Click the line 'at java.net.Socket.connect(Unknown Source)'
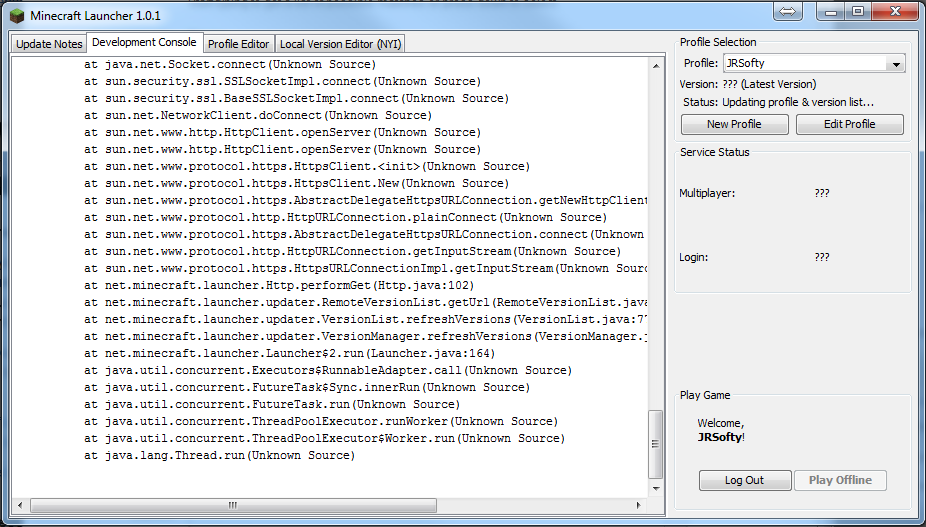 pyautogui.click(x=230, y=64)
